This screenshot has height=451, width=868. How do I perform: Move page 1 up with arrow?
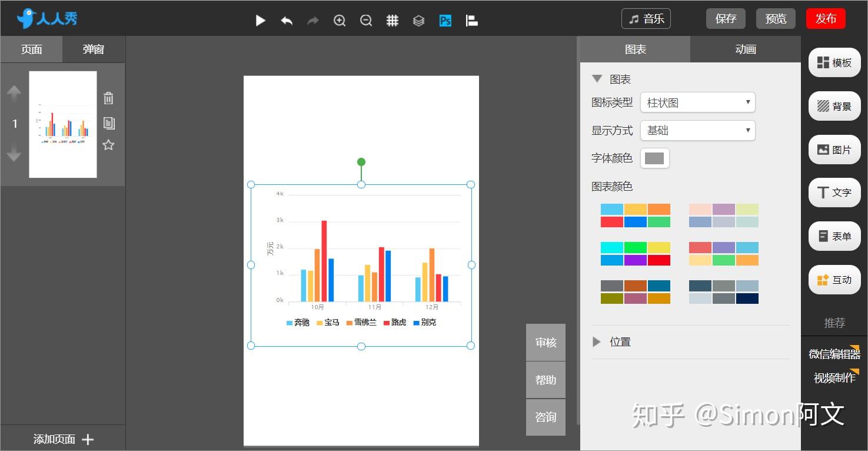point(14,93)
